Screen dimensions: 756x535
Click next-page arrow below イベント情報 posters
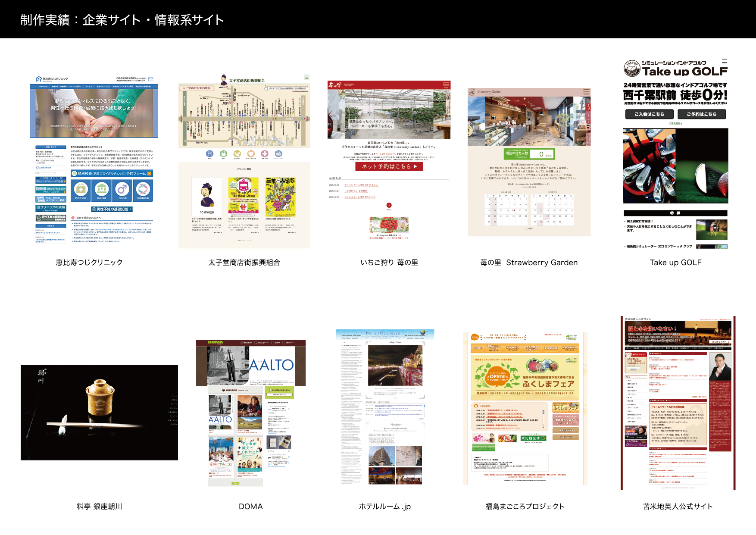249,241
